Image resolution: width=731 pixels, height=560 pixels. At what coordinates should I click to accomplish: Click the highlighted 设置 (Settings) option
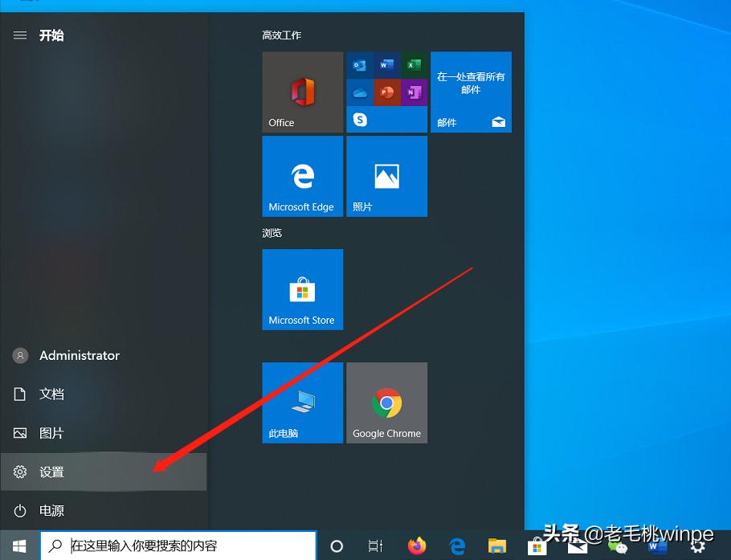click(51, 472)
